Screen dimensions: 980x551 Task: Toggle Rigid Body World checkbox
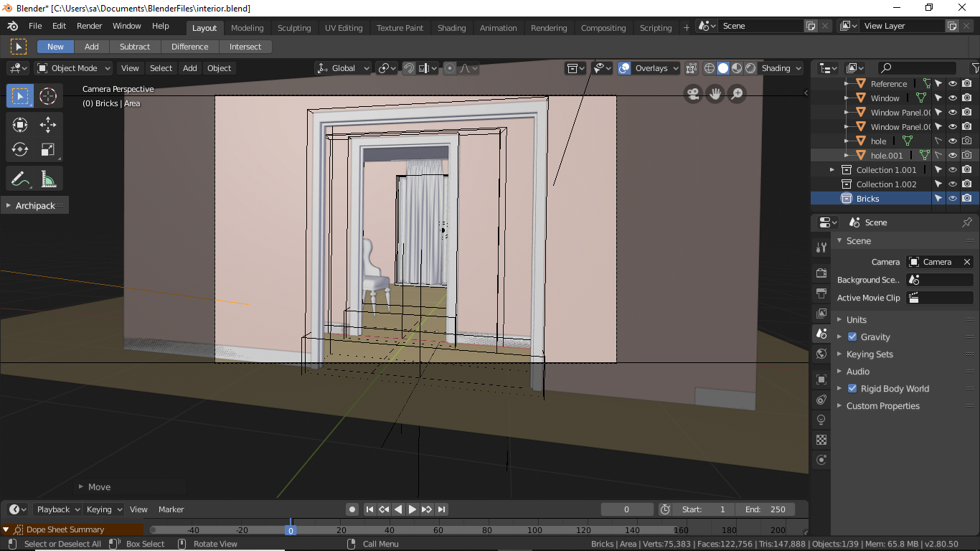click(x=852, y=389)
